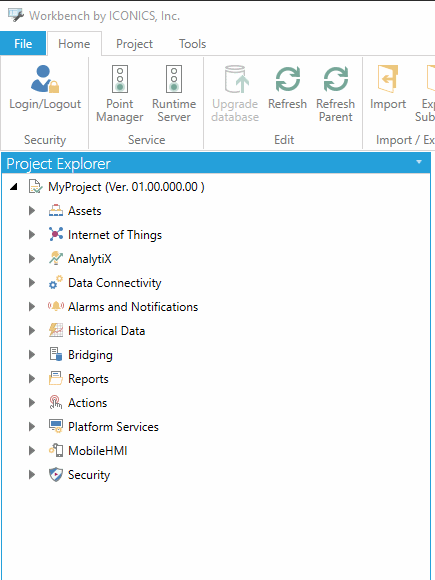Image resolution: width=435 pixels, height=580 pixels.
Task: Click the Actions touch-hand icon
Action: click(56, 402)
